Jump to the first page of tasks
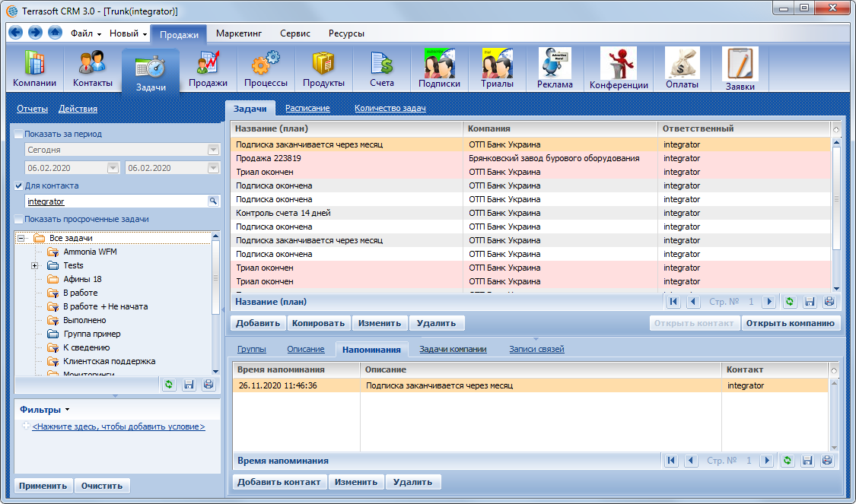Screen dimensions: 856x504 pyautogui.click(x=673, y=302)
